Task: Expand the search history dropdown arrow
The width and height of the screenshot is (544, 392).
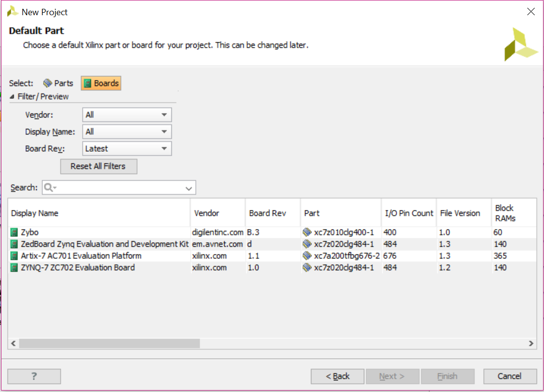Action: [189, 188]
